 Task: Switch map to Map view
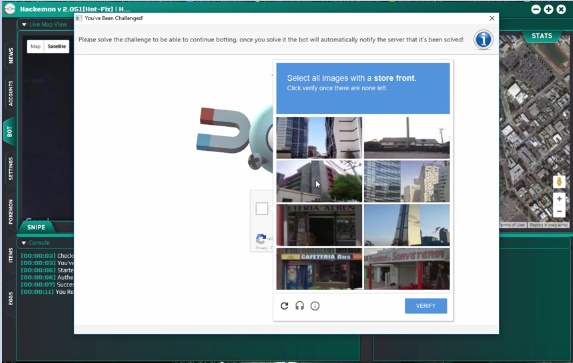(35, 46)
